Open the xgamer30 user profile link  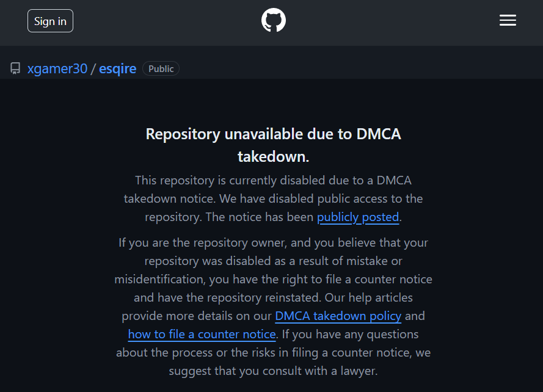57,68
